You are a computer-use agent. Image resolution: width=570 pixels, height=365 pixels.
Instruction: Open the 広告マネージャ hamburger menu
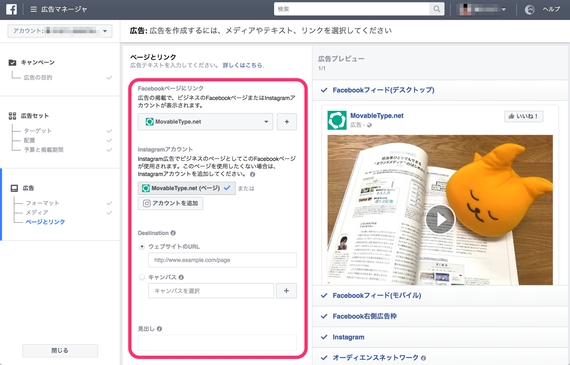tap(33, 9)
